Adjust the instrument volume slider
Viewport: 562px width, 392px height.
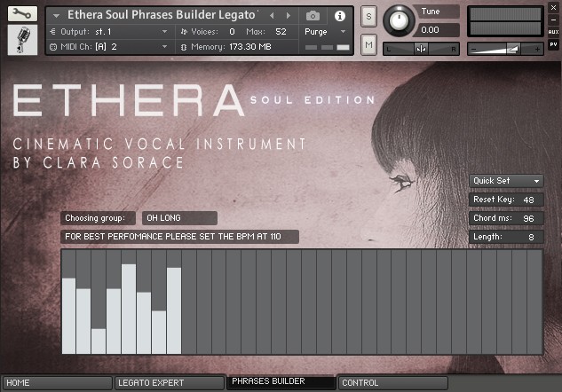pos(505,49)
